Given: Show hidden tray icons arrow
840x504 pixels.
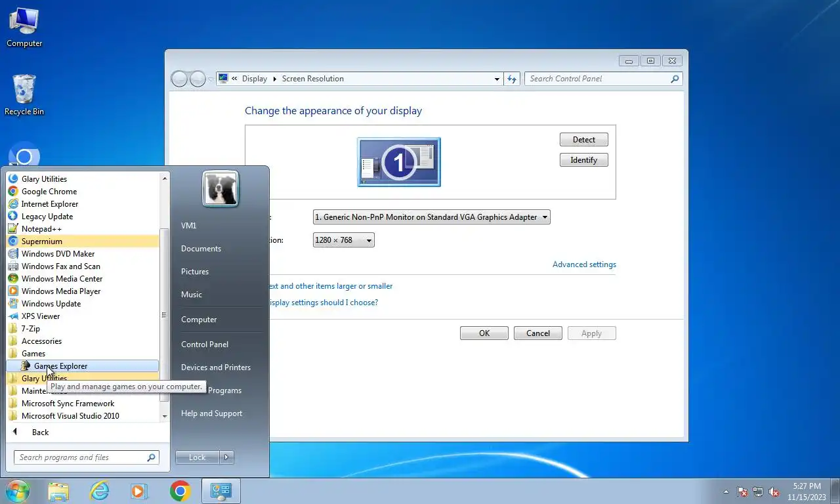Looking at the screenshot, I should (726, 492).
